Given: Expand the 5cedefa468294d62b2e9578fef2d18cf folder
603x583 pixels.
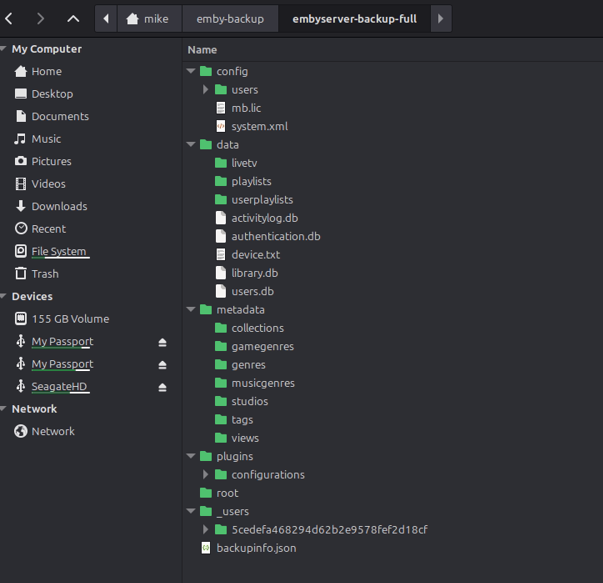Looking at the screenshot, I should click(x=206, y=530).
